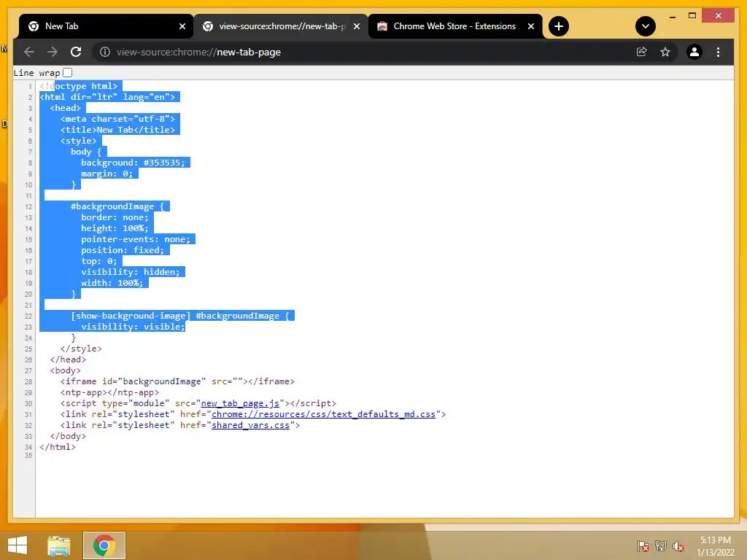Open the taskbar clock showing 5:13 PM

[x=715, y=546]
